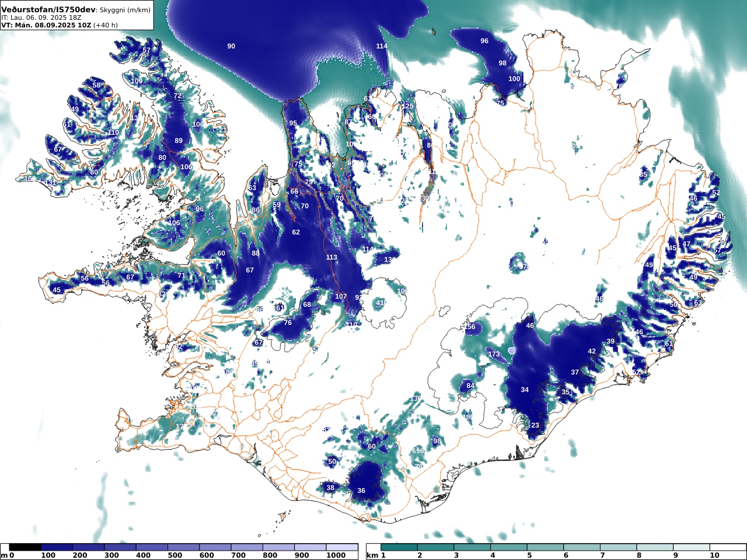The height and width of the screenshot is (560, 747).
Task: Click the '173' visibility value on the glacier
Action: click(x=494, y=354)
